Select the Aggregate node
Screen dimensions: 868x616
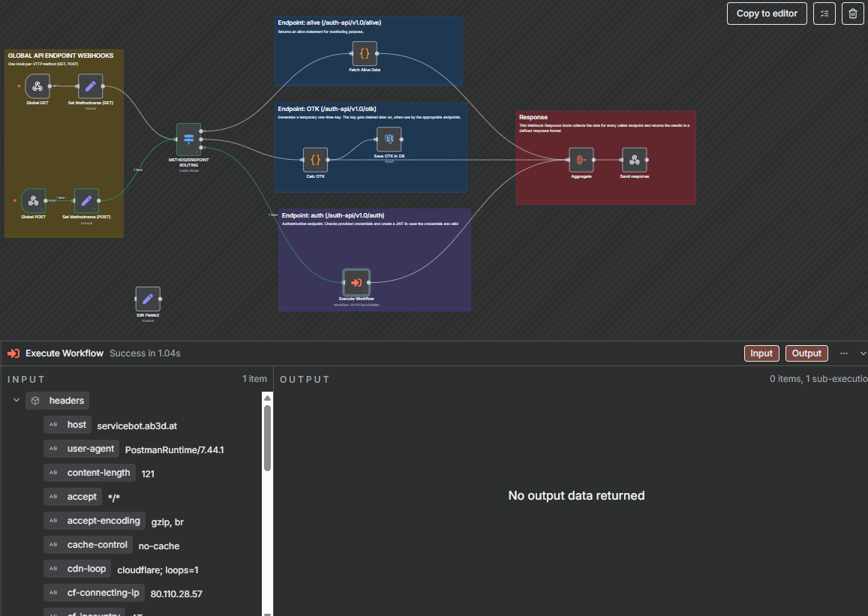pos(581,159)
